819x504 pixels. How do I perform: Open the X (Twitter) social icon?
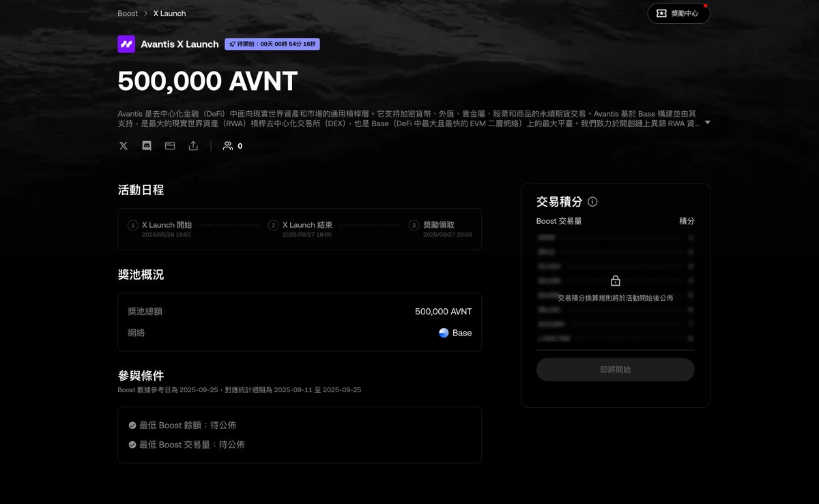coord(124,146)
